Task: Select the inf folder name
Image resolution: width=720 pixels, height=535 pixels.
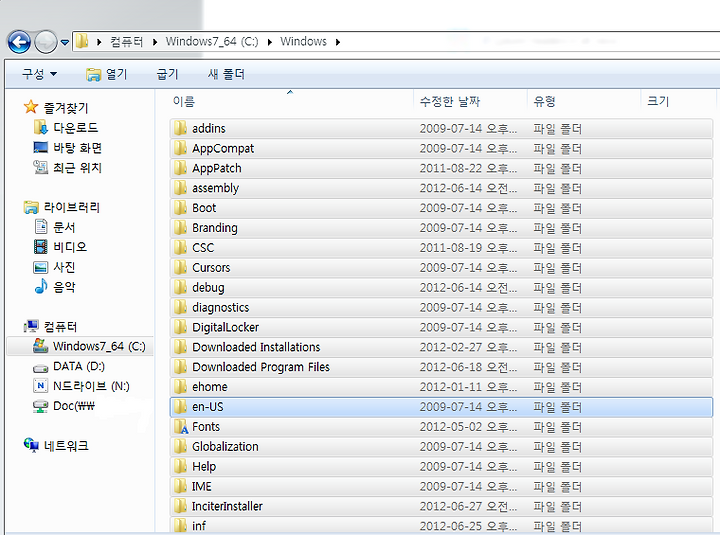Action: (199, 526)
